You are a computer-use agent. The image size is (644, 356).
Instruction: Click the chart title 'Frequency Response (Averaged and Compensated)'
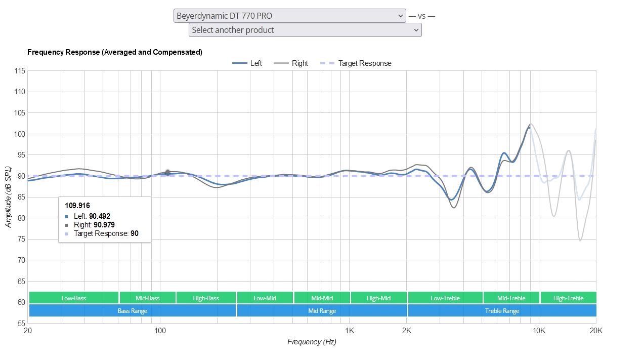[x=115, y=52]
